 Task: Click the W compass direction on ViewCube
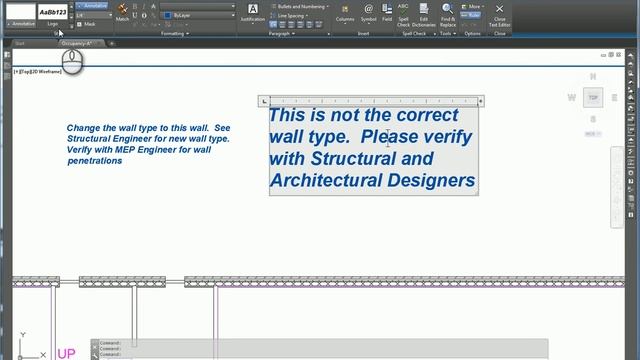[571, 98]
